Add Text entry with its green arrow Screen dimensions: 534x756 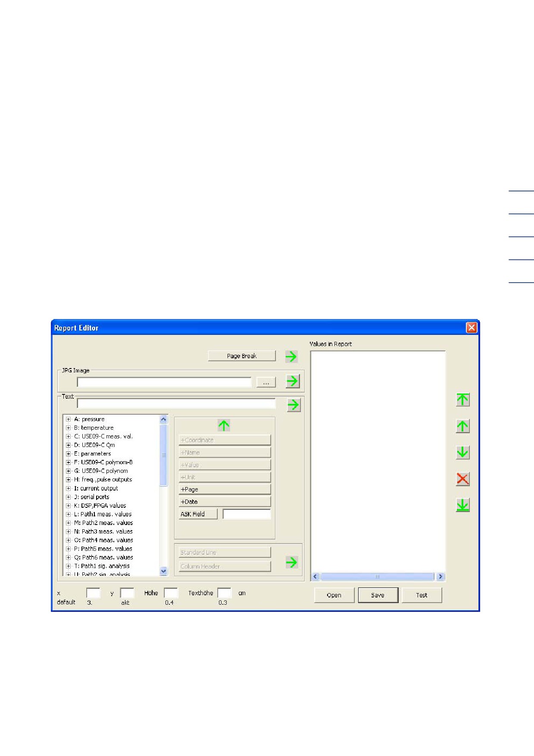tap(294, 405)
